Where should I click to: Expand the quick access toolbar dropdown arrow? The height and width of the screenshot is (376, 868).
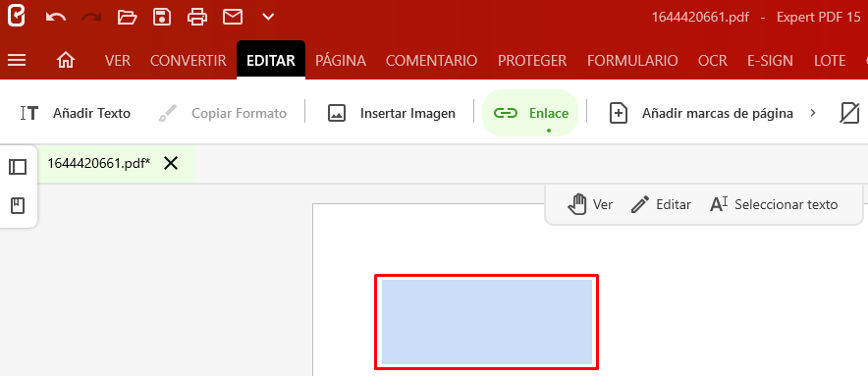[x=268, y=17]
